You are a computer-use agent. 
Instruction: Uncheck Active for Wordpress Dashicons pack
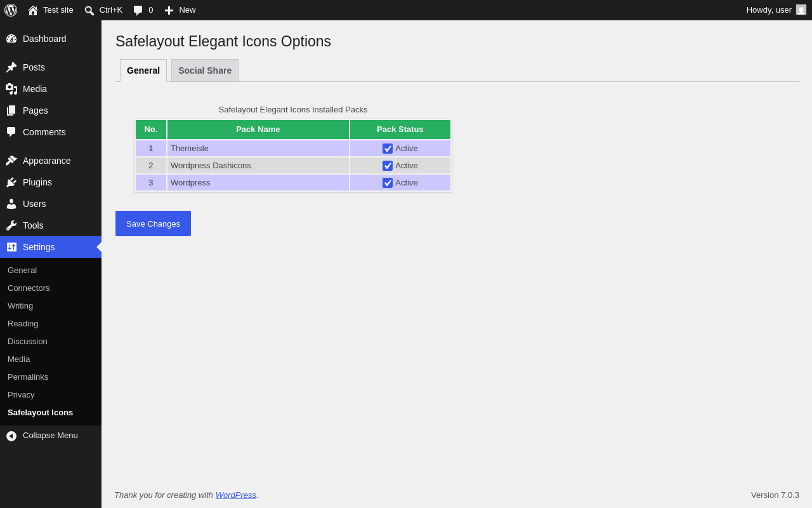pyautogui.click(x=388, y=166)
